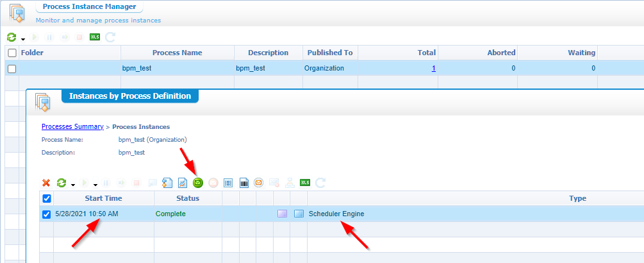
Task: Open the Processes Summary breadcrumb link
Action: coord(72,126)
